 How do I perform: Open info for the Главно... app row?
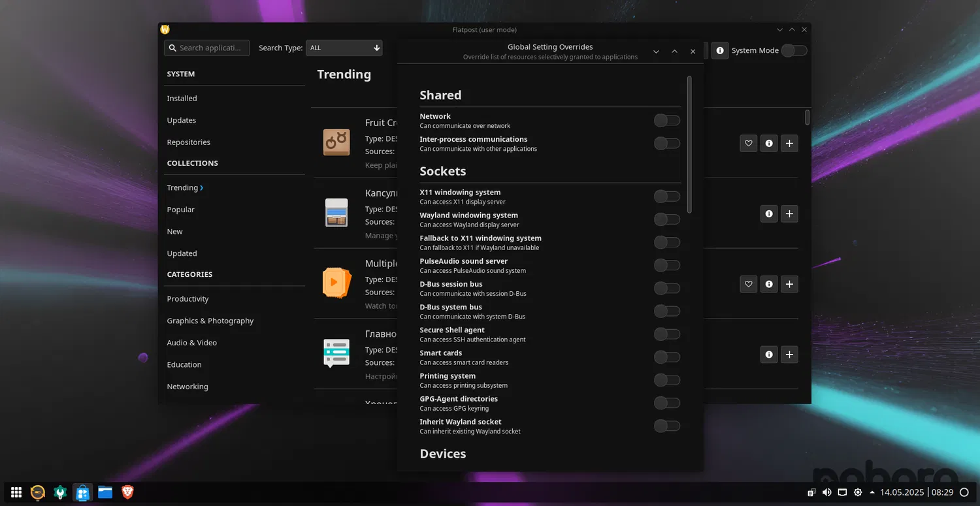[769, 355]
